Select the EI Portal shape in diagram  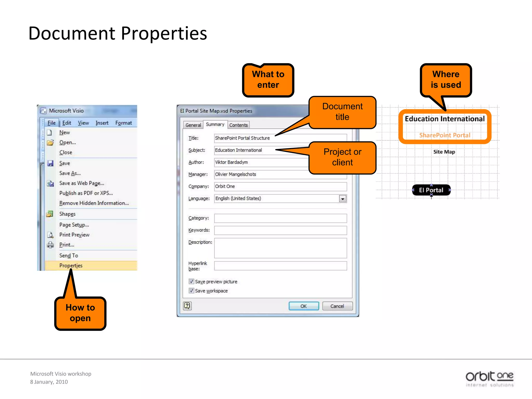click(431, 190)
